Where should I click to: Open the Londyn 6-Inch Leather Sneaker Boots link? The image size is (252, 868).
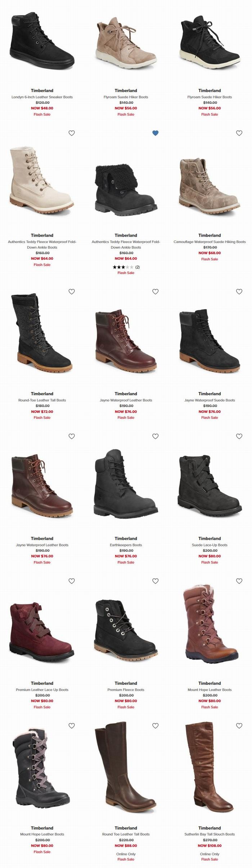pyautogui.click(x=42, y=97)
